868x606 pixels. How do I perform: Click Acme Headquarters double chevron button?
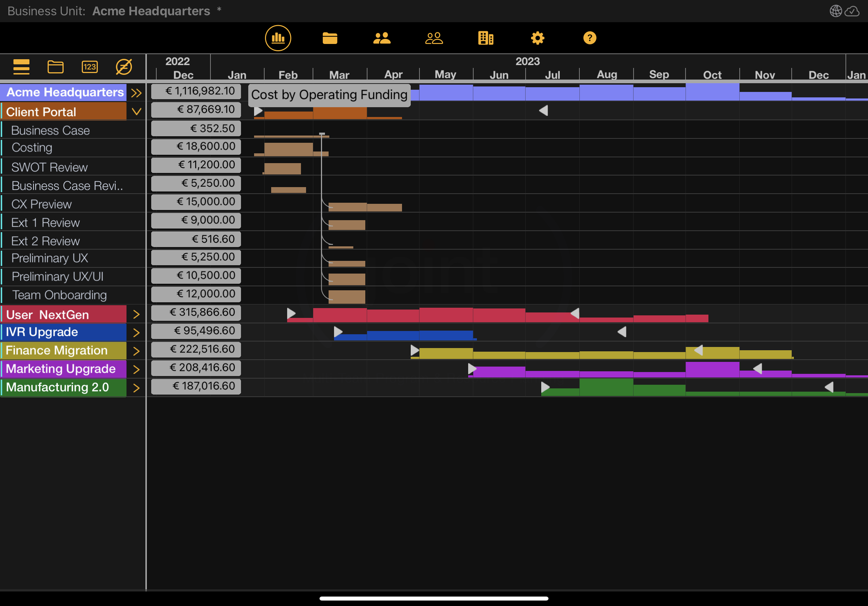[136, 93]
